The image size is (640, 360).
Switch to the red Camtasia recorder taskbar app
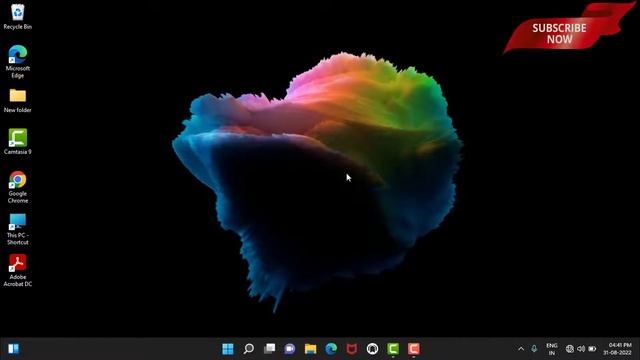413,349
